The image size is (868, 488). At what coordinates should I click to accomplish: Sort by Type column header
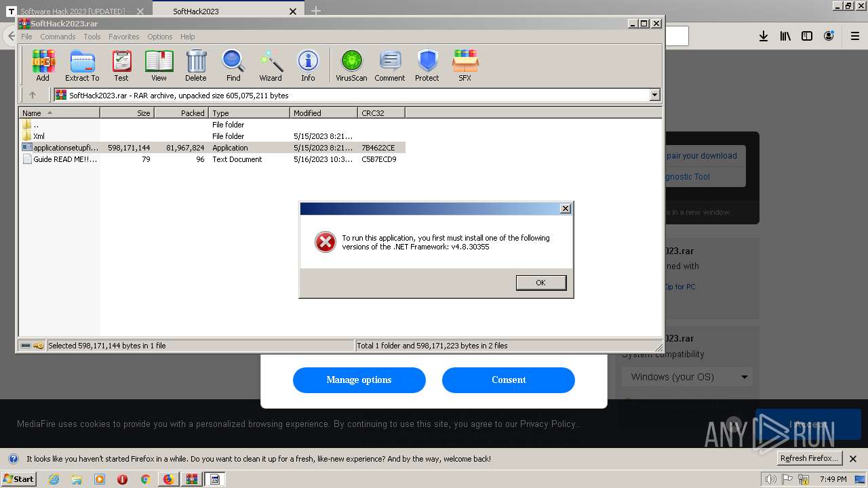pyautogui.click(x=250, y=113)
